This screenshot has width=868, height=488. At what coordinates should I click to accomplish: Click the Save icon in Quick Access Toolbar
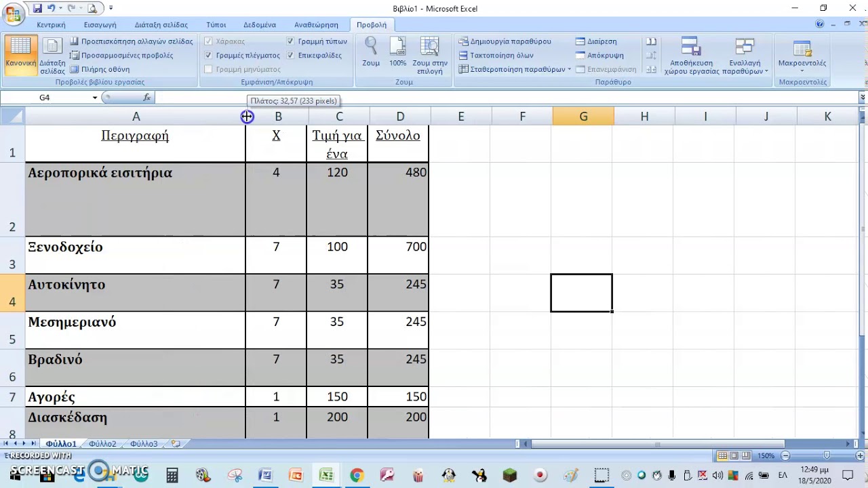(x=37, y=9)
